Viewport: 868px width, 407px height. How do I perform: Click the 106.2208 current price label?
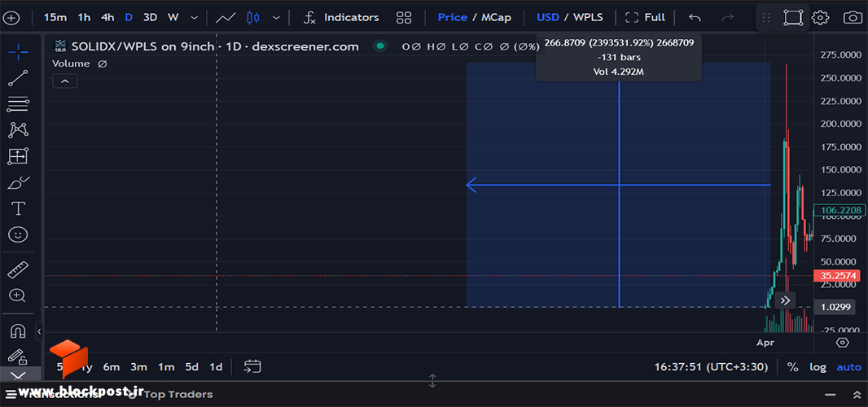coord(841,210)
